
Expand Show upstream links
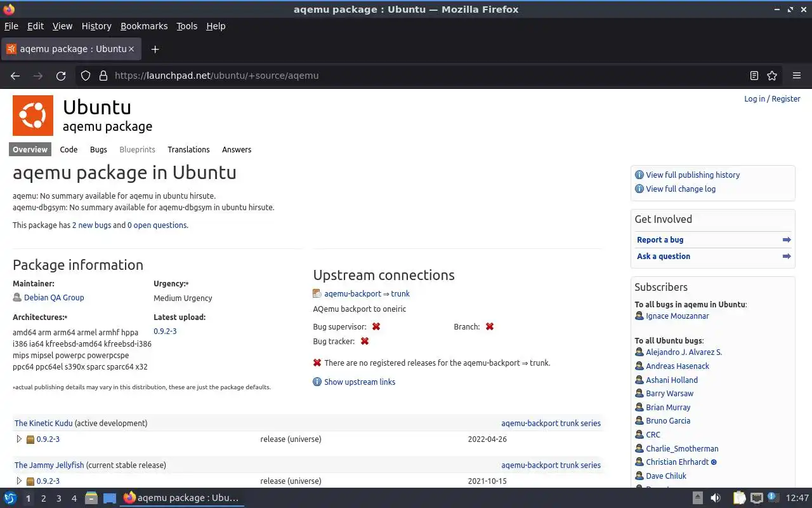(360, 382)
